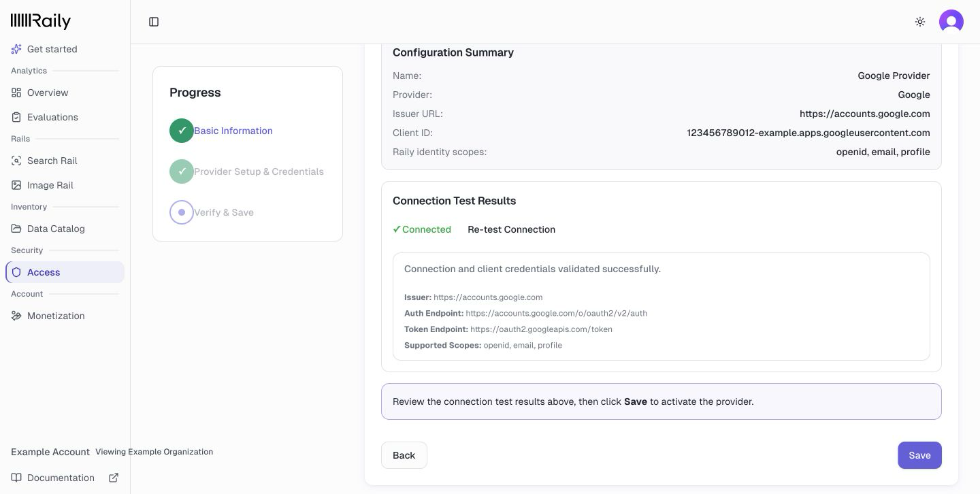
Task: Click the Overview grid icon
Action: [x=16, y=93]
